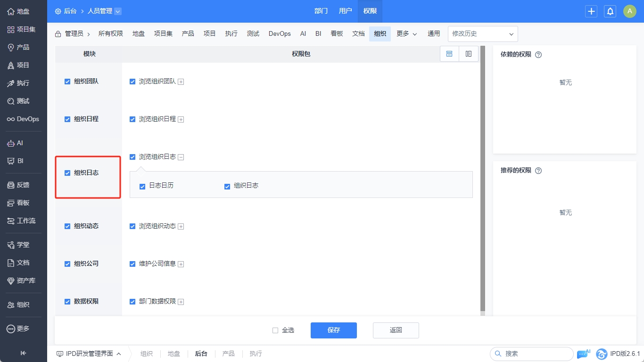Switch to the two-column view icon

[469, 54]
